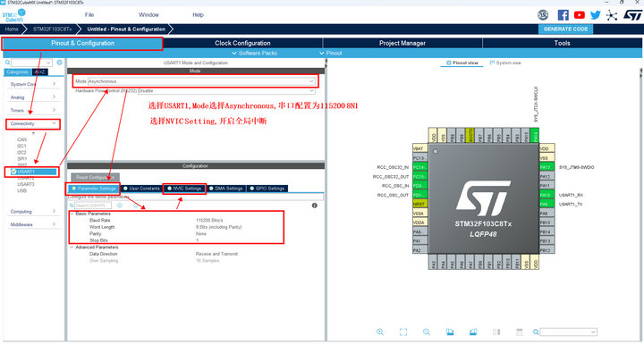Click the parameter info icon
The image size is (644, 344).
pos(315,206)
